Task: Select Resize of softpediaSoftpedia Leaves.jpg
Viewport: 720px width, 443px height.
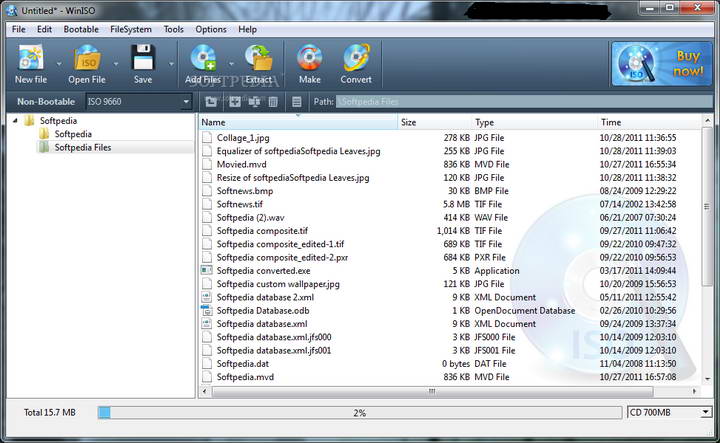Action: pos(293,178)
